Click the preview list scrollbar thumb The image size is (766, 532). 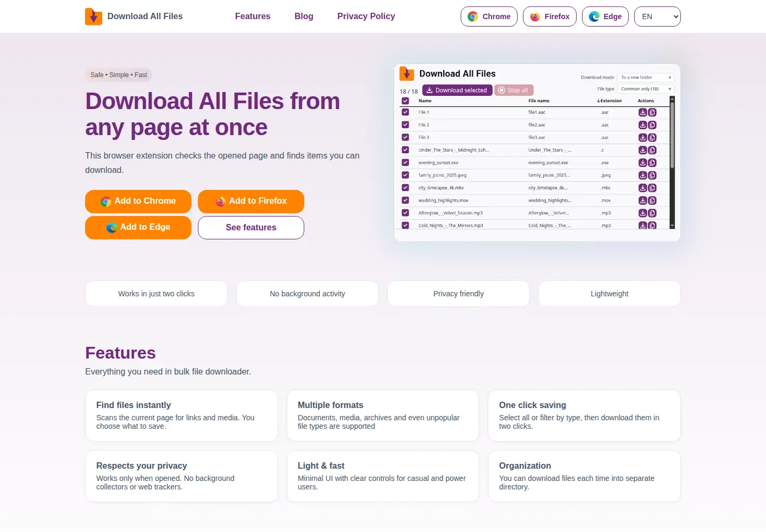(x=672, y=135)
